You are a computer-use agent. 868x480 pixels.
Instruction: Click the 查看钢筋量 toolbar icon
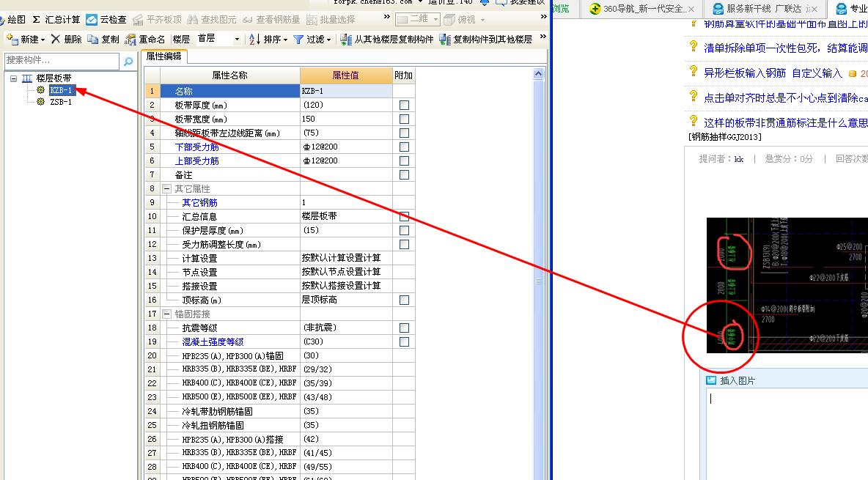click(x=248, y=19)
